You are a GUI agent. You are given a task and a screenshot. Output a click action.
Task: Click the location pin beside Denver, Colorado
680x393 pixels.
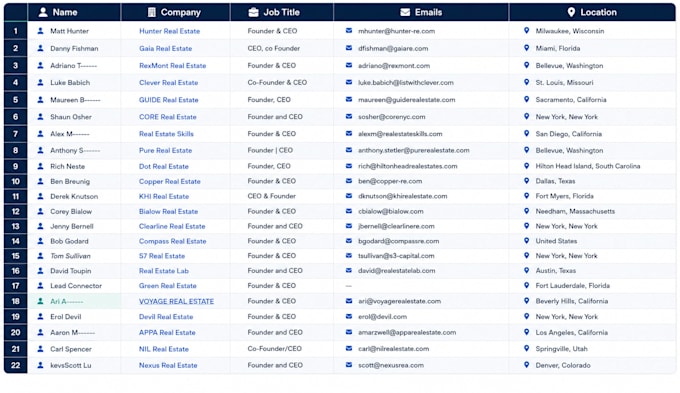(526, 365)
